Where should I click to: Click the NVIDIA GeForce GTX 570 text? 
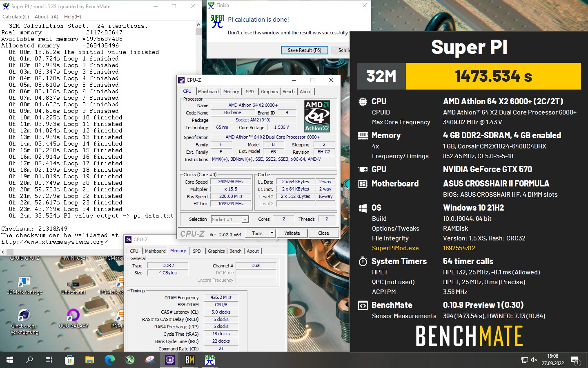click(x=488, y=169)
